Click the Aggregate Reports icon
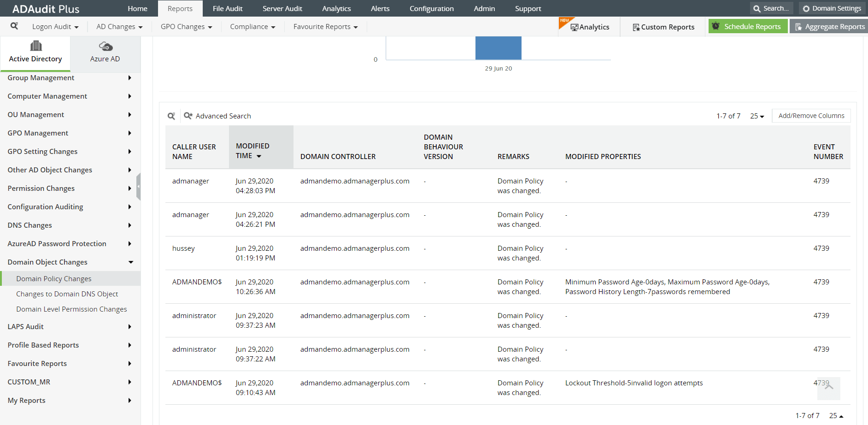The width and height of the screenshot is (868, 425). 798,27
